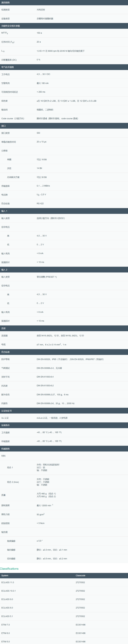Click the 接口 section header
Viewport: 128px width, 644px height.
click(x=64, y=126)
